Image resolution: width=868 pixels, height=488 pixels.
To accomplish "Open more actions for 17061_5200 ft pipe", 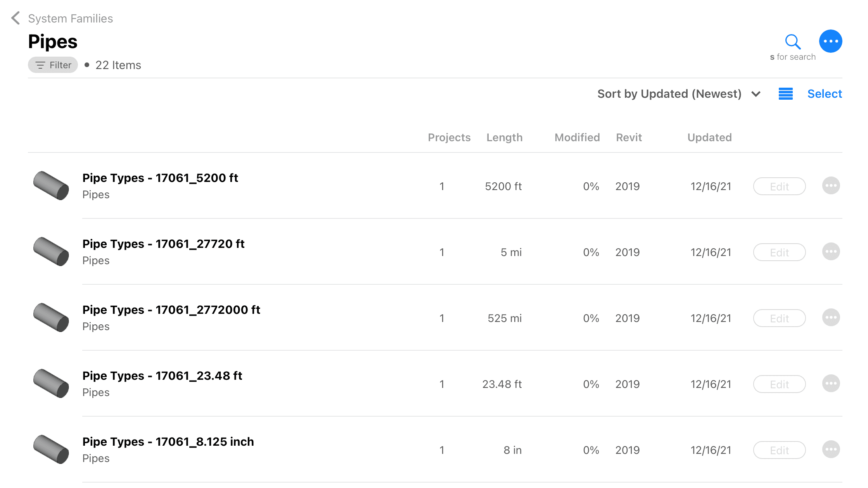I will [x=831, y=186].
